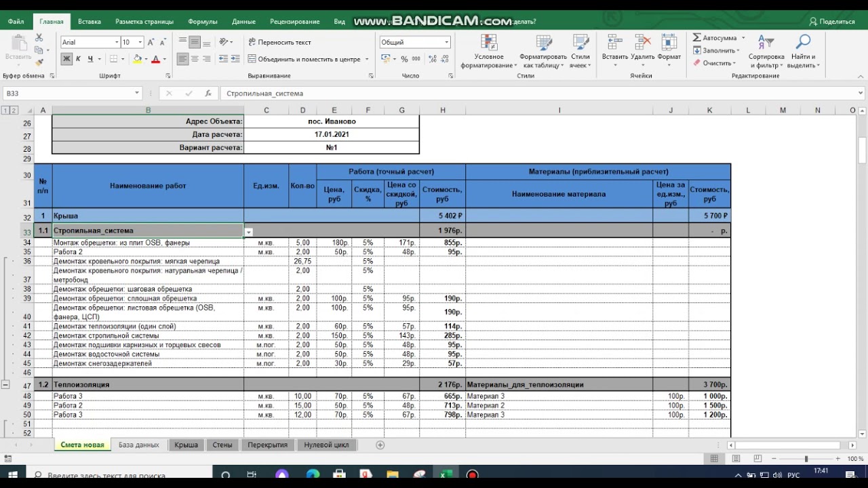The height and width of the screenshot is (488, 868).
Task: Click the formula bar containing Стропильная_система
Action: pos(541,94)
